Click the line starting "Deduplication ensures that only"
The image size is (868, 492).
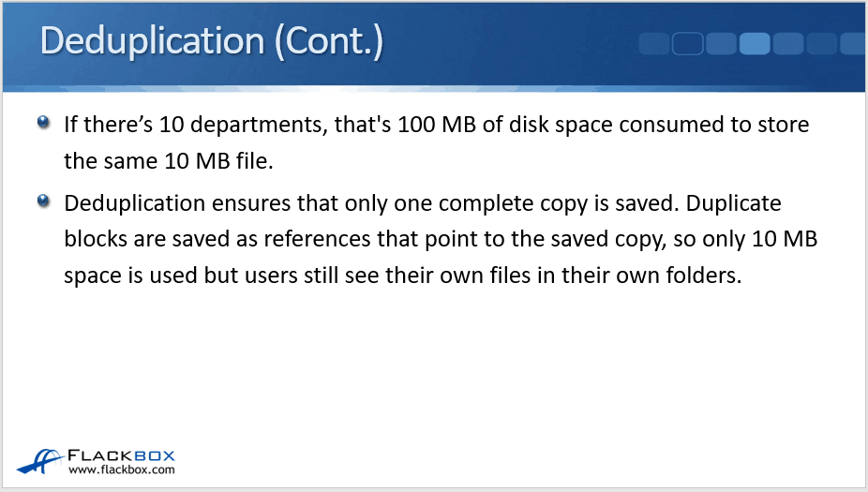[422, 203]
